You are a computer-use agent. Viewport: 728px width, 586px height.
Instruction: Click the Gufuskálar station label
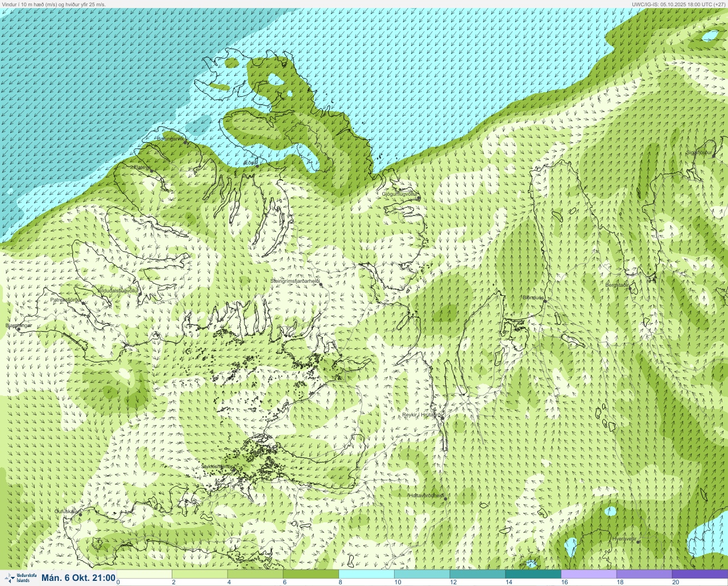point(66,511)
